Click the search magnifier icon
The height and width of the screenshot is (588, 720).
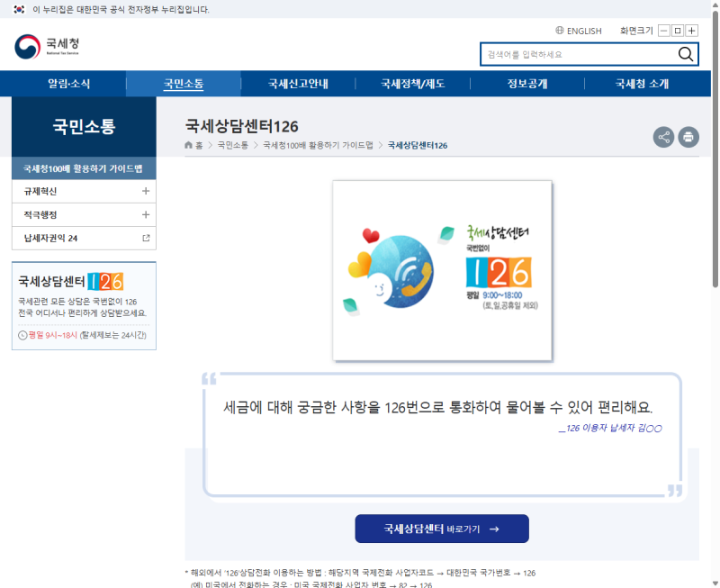(685, 54)
